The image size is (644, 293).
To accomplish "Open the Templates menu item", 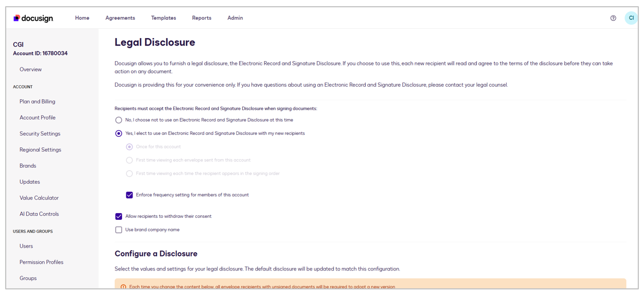I will (x=163, y=18).
